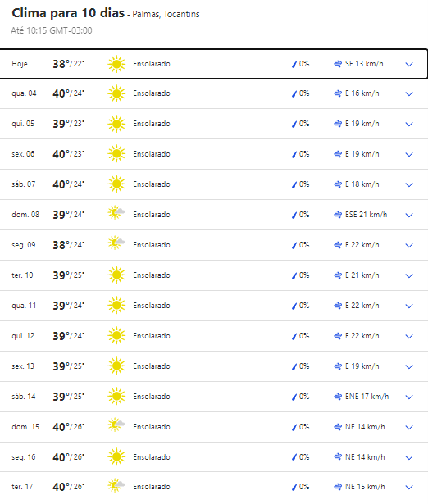428x504 pixels.
Task: Click the rain drop icon for qui. 12
Action: click(x=294, y=336)
